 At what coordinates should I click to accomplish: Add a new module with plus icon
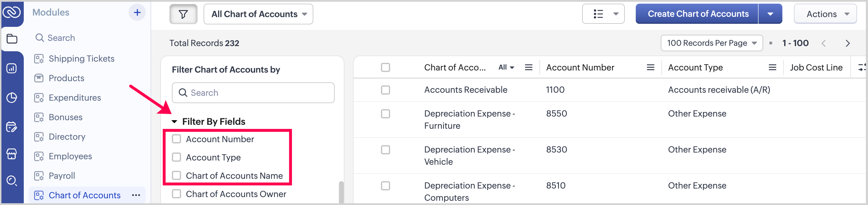[x=137, y=13]
